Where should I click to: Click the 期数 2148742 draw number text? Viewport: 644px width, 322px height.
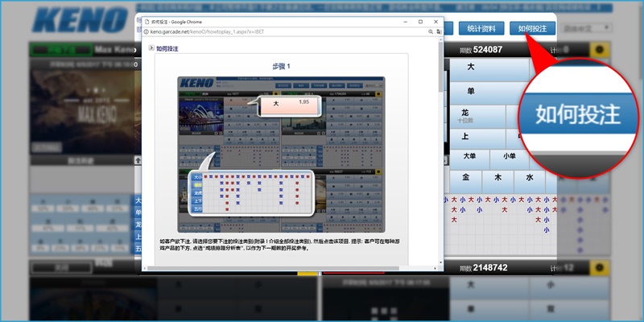click(484, 268)
